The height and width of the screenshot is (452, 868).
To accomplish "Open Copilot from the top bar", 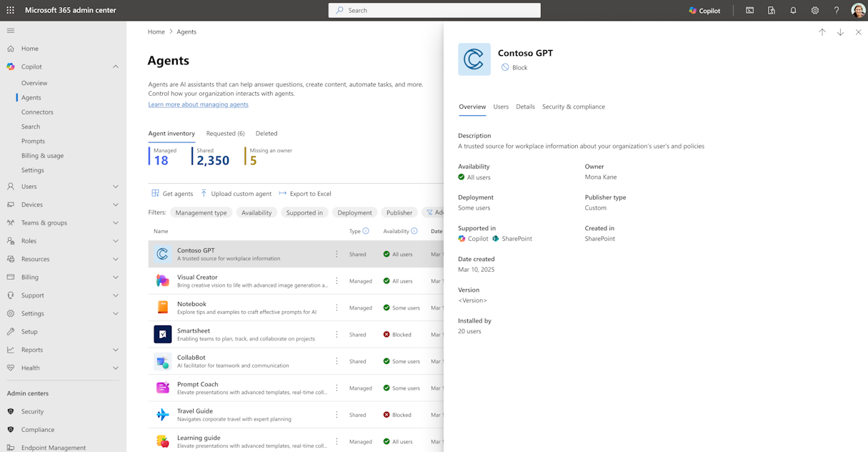I will [704, 11].
